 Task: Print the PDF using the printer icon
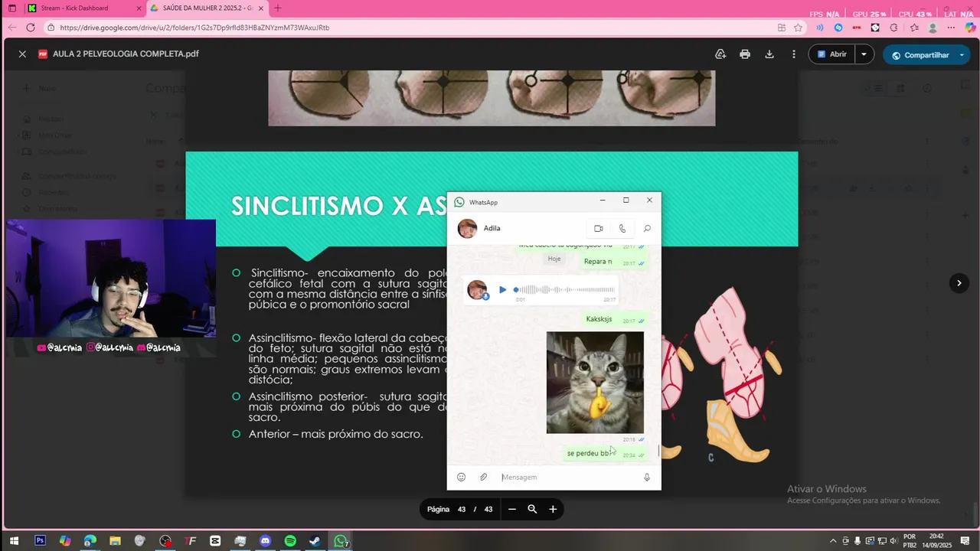point(745,54)
